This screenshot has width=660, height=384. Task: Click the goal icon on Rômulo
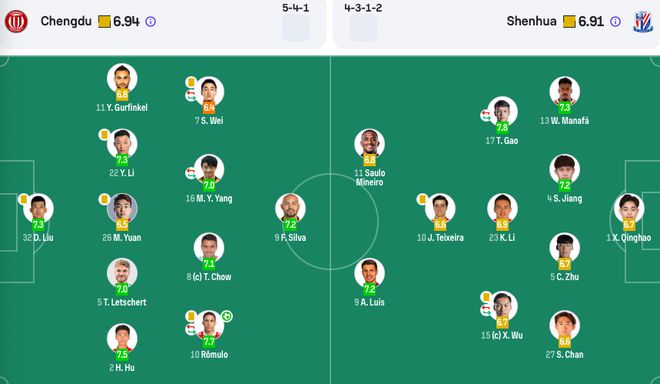point(227,316)
